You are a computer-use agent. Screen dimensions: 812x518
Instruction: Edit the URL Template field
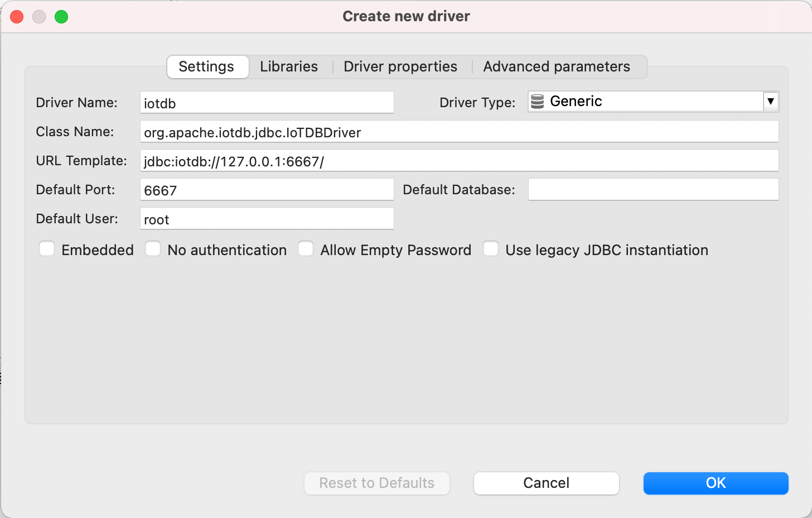click(458, 161)
